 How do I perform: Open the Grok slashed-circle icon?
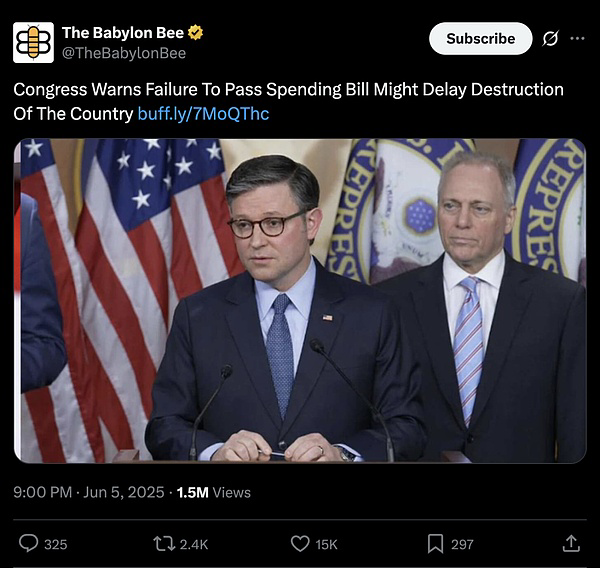(551, 38)
